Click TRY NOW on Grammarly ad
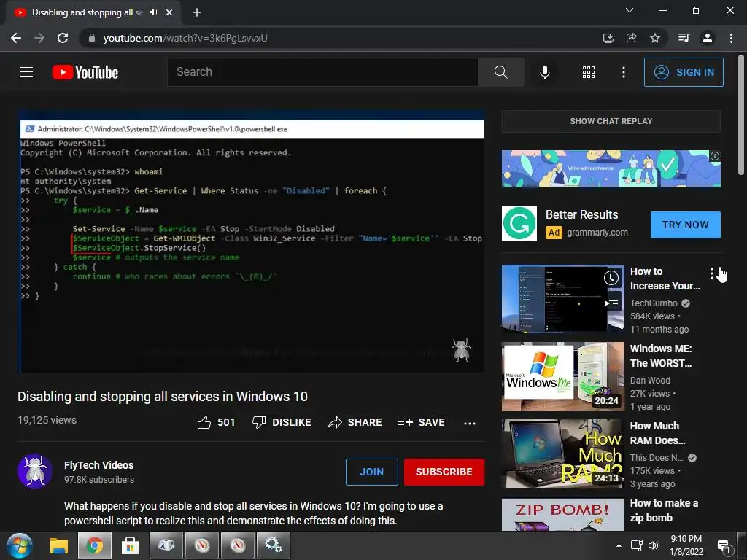The image size is (747, 560). [x=685, y=225]
